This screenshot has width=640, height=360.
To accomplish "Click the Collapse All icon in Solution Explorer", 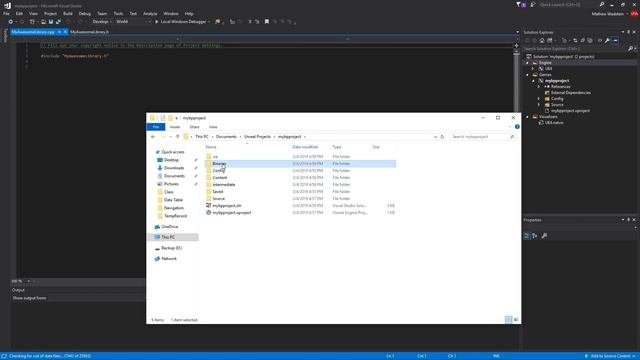I will [x=582, y=40].
